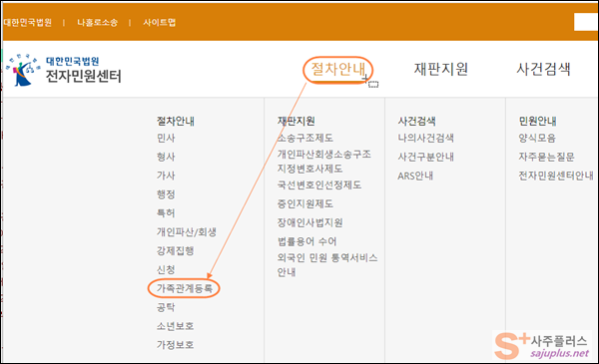
Task: Open 외국인 민원 통역서비스 안내 link
Action: pyautogui.click(x=327, y=265)
